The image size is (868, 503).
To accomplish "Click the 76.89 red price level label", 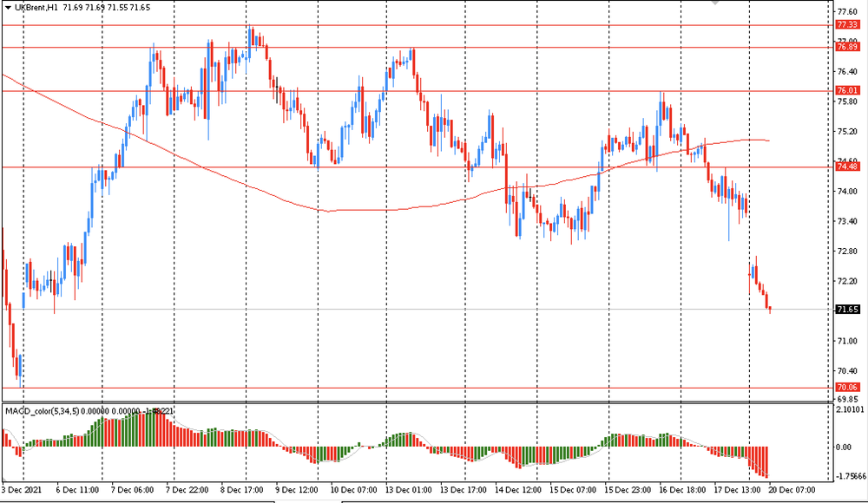I will tap(847, 47).
